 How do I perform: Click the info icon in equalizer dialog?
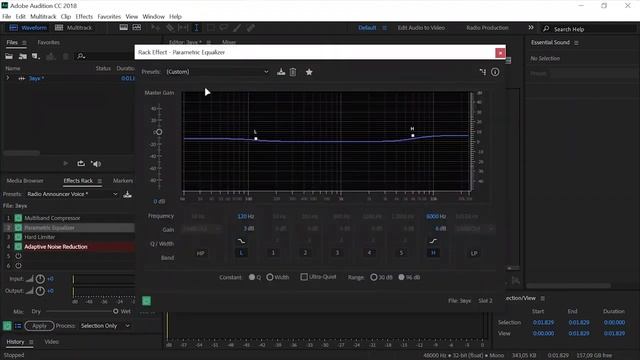495,72
